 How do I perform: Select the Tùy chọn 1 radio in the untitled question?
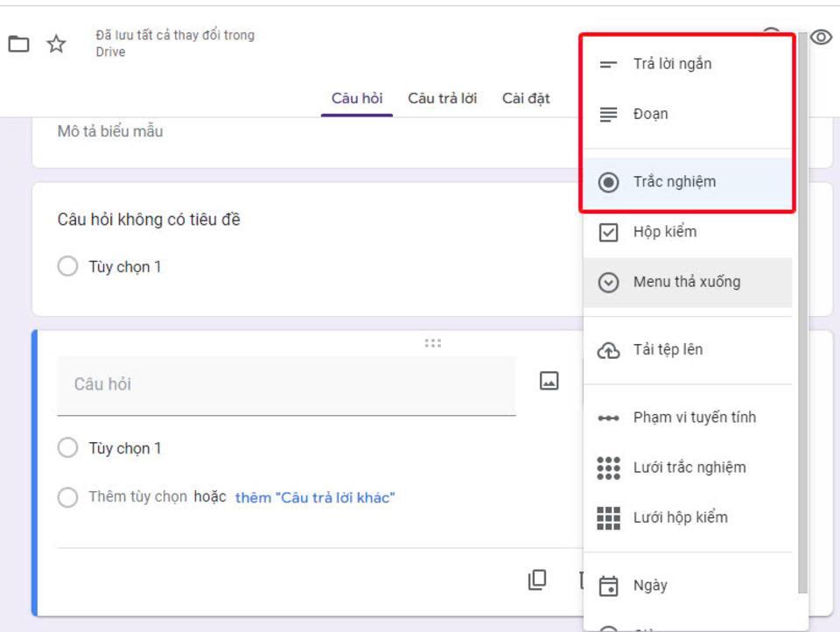pos(67,267)
